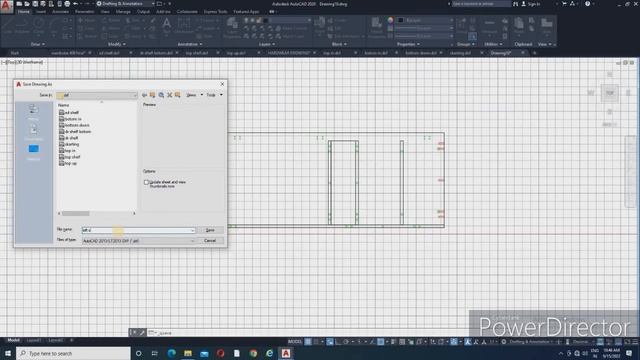Open History location in places sidebar
Viewport: 640px width, 360px height.
[x=33, y=111]
